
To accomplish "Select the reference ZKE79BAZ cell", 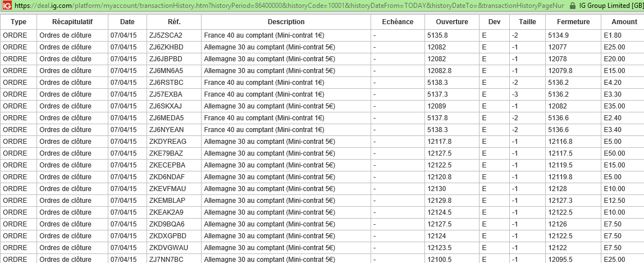I will click(x=173, y=153).
